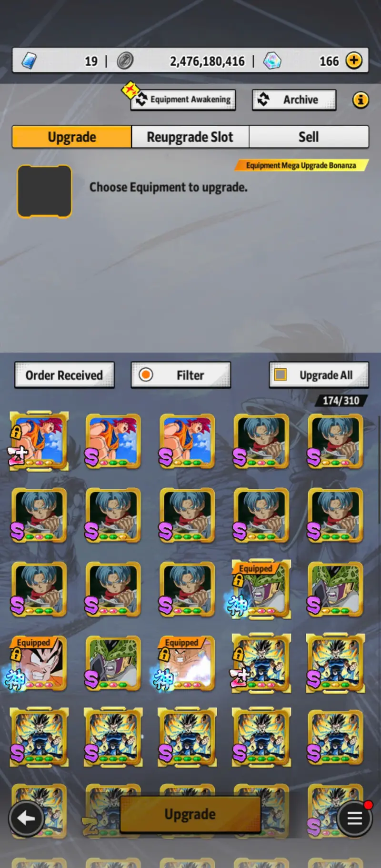
Task: Open Equipment Awakening
Action: tap(183, 100)
